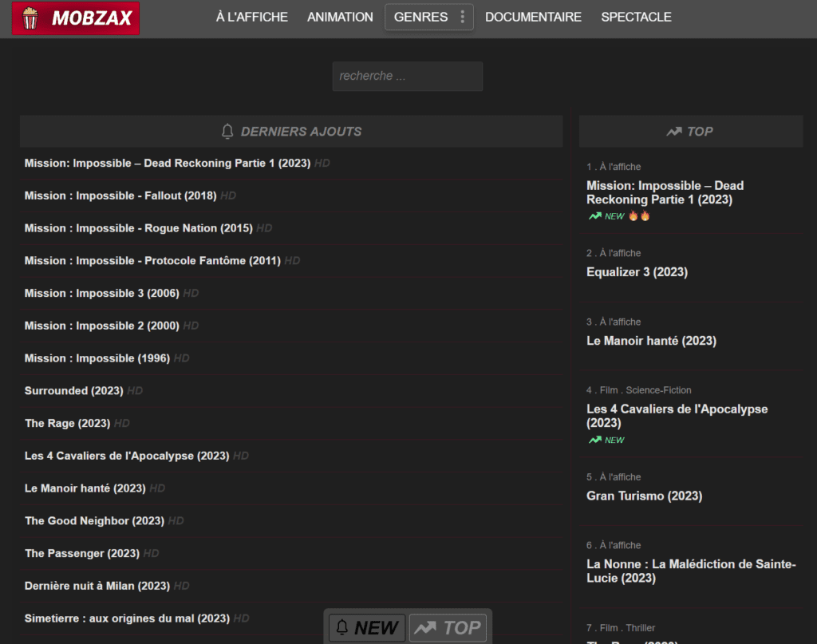Open the À L'AFFICHE menu item
Viewport: 817px width, 644px height.
pos(251,17)
